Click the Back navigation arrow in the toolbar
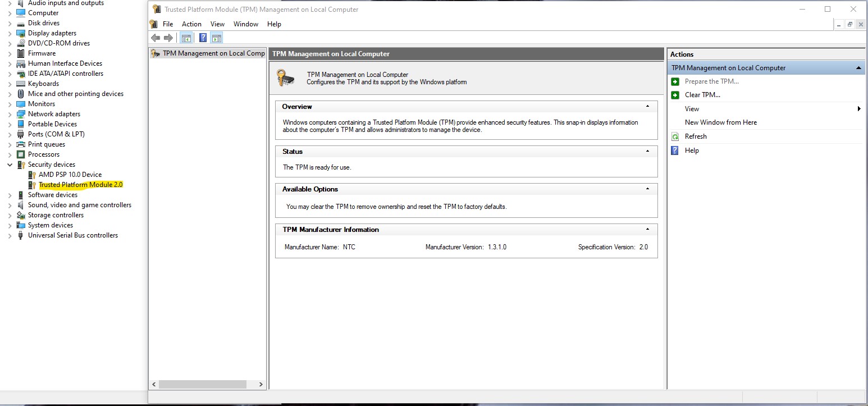 tap(156, 38)
